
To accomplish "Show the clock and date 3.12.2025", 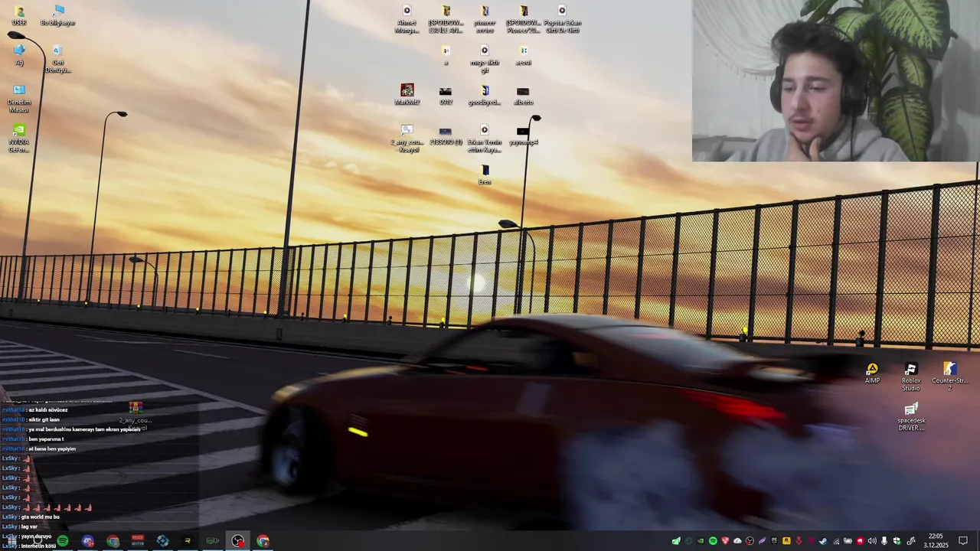I will 936,541.
